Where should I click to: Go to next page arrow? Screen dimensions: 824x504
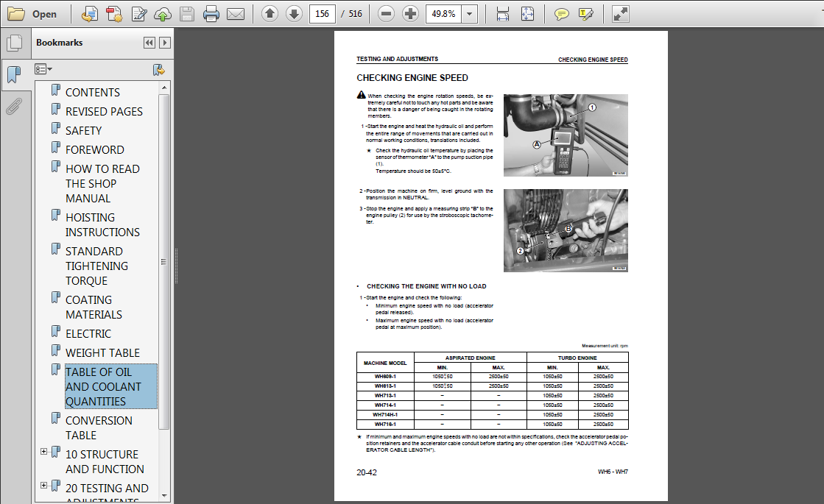(x=294, y=14)
